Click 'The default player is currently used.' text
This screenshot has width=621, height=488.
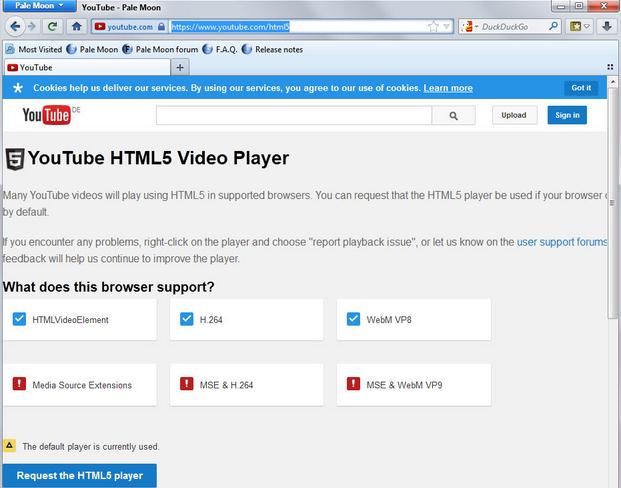coord(91,447)
